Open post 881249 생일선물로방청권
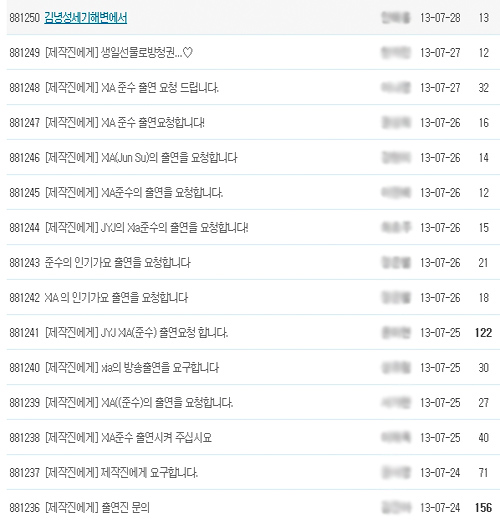Viewport: 500px width, 520px height. coord(119,53)
